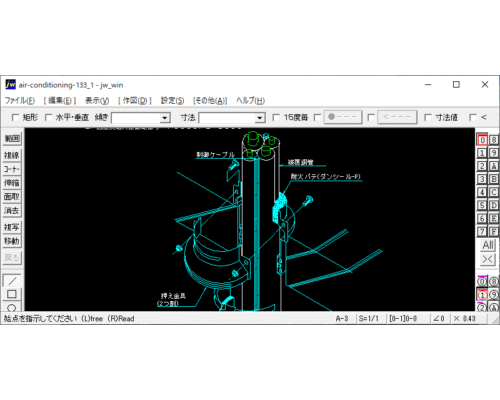Image resolution: width=500 pixels, height=400 pixels.
Task: Click the [0-1]0-0 layer status button
Action: pyautogui.click(x=403, y=319)
